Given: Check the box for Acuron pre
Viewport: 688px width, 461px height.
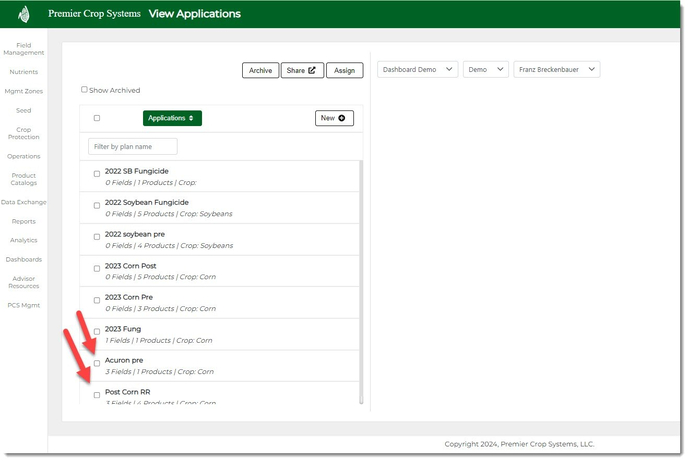Looking at the screenshot, I should 97,362.
